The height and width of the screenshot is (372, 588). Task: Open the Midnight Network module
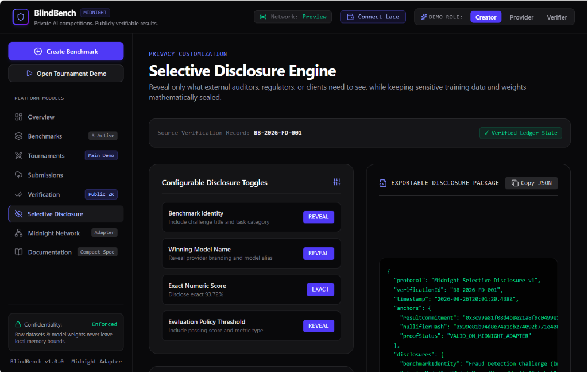click(66, 233)
